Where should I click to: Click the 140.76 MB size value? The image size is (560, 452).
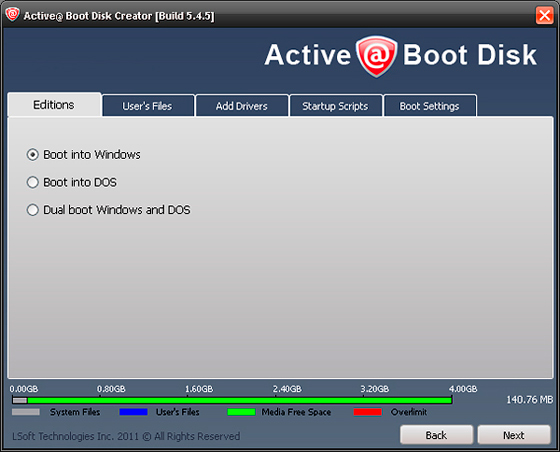coord(530,400)
